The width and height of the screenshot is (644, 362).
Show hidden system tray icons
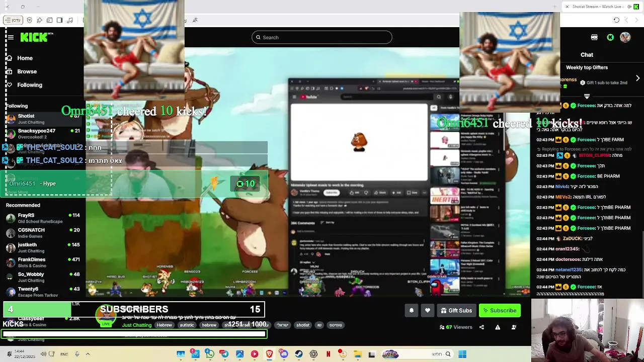pos(88,354)
